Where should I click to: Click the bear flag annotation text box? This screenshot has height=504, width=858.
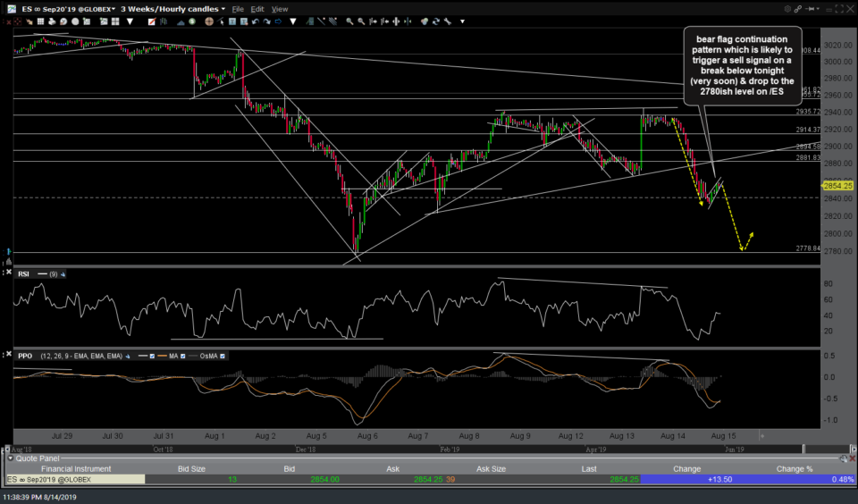(x=742, y=65)
